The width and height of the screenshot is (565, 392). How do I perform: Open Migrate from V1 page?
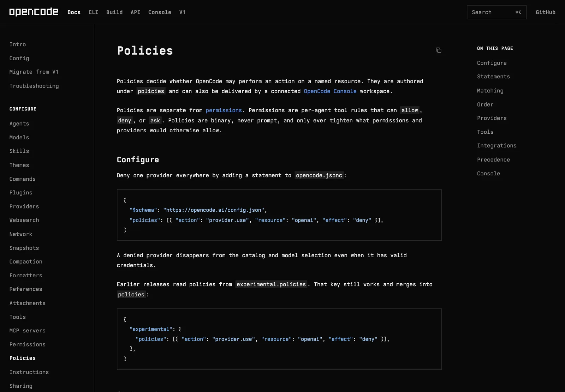tap(34, 72)
